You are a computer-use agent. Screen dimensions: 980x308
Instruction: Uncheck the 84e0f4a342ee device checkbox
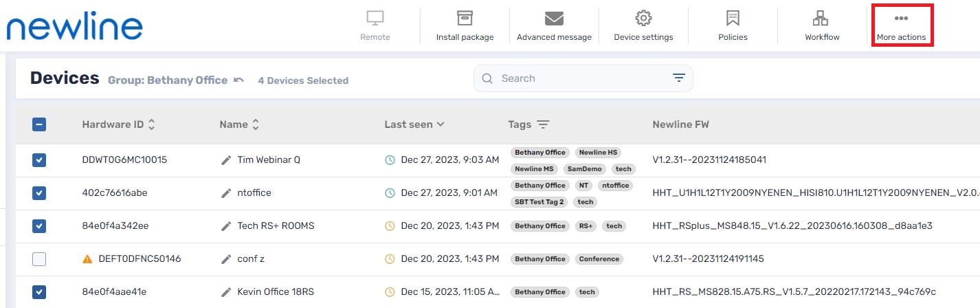pos(39,226)
